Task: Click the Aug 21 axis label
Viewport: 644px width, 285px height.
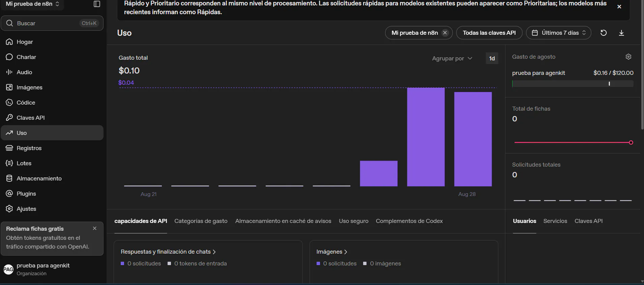Action: point(148,194)
